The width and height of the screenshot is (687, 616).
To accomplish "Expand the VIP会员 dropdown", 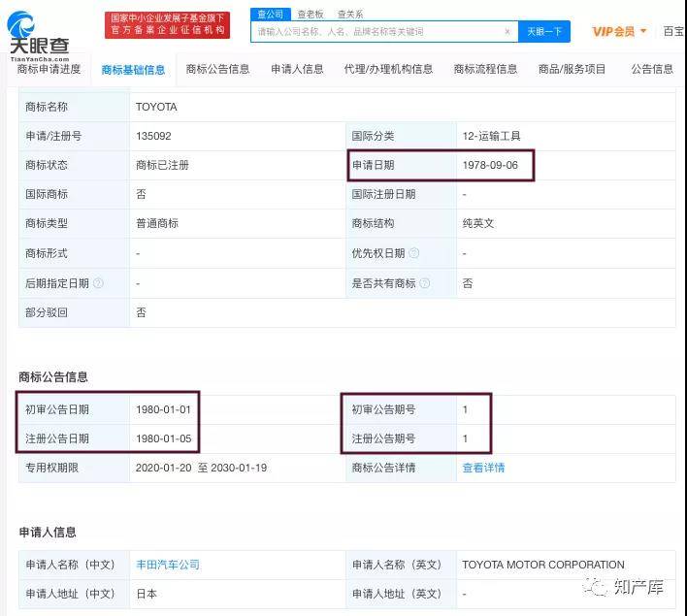I will tap(619, 32).
